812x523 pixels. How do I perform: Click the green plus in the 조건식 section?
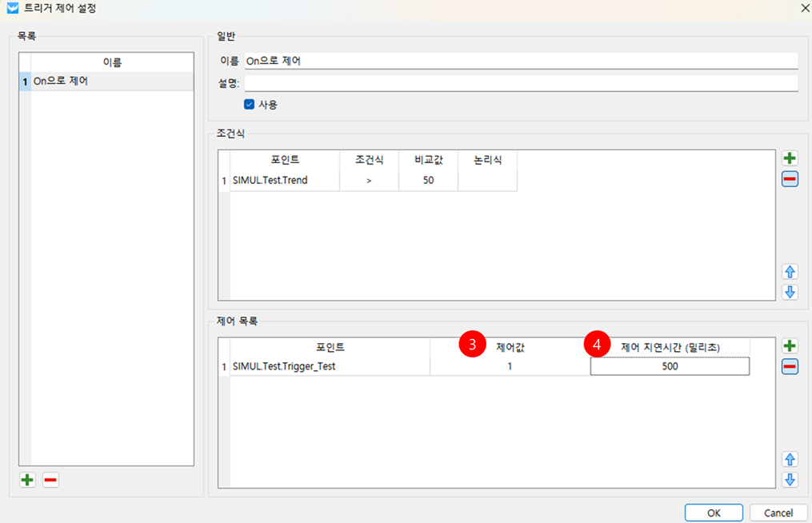tap(790, 158)
